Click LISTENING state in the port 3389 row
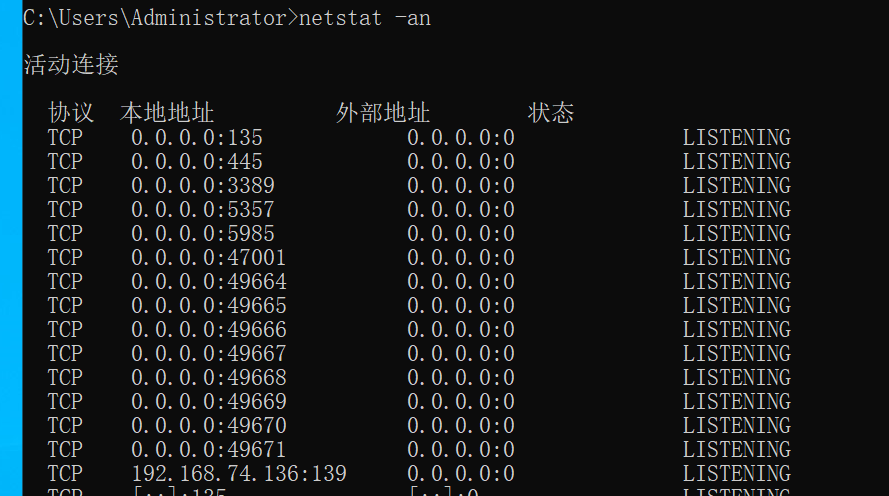Screen dimensions: 889x496 click(737, 186)
